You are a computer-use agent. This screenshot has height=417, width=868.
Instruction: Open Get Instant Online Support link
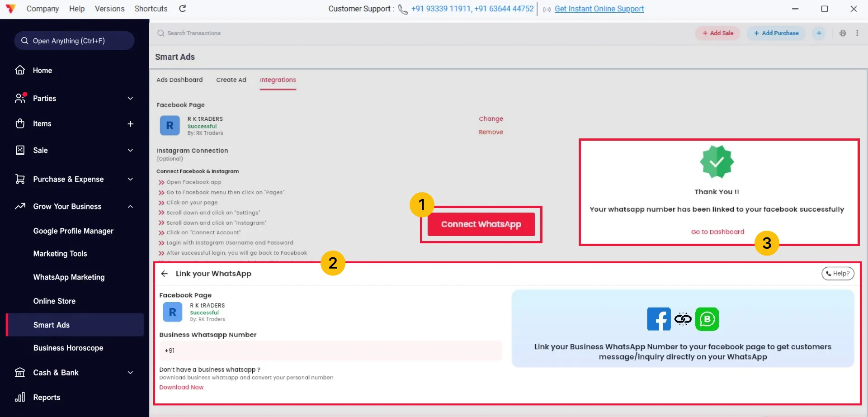(x=599, y=9)
